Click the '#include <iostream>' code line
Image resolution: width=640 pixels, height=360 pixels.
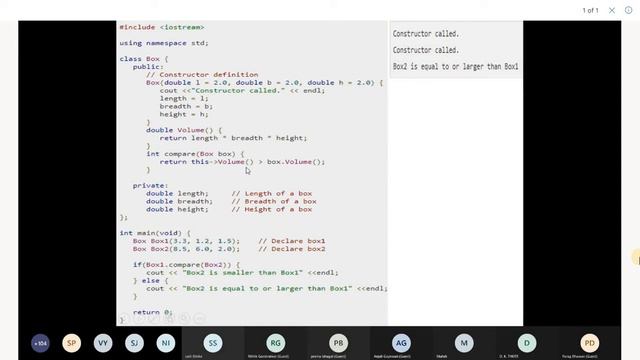click(x=162, y=27)
